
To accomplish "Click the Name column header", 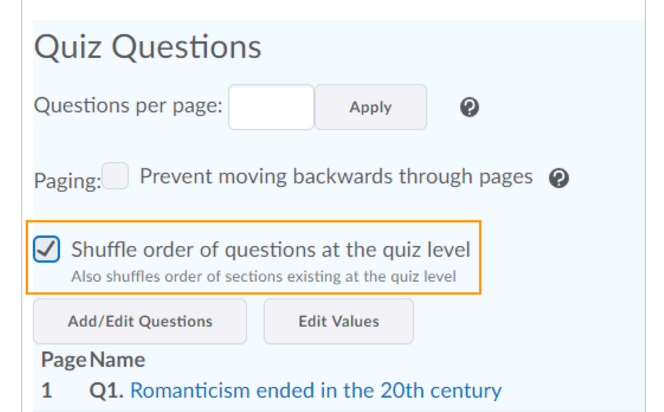I will [x=117, y=359].
